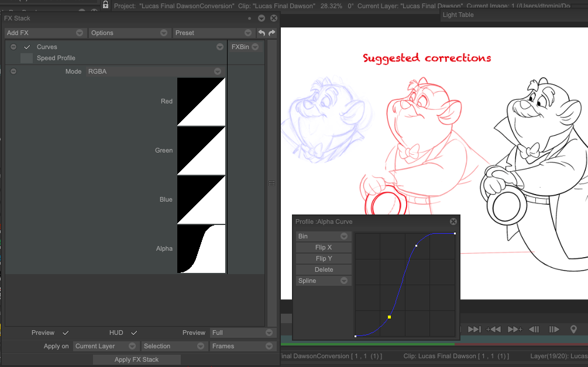Click the FX Stack vertical scrollbar grip
Viewport: 588px width, 367px height.
(272, 183)
